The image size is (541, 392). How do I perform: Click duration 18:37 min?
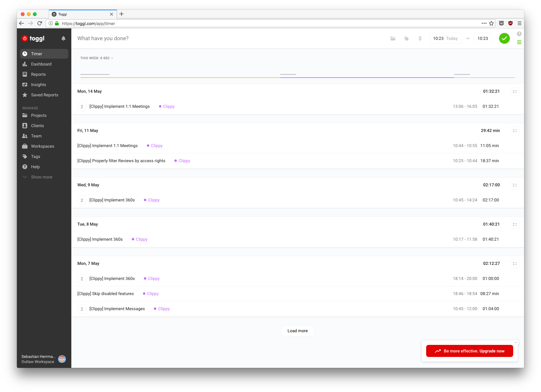click(490, 161)
